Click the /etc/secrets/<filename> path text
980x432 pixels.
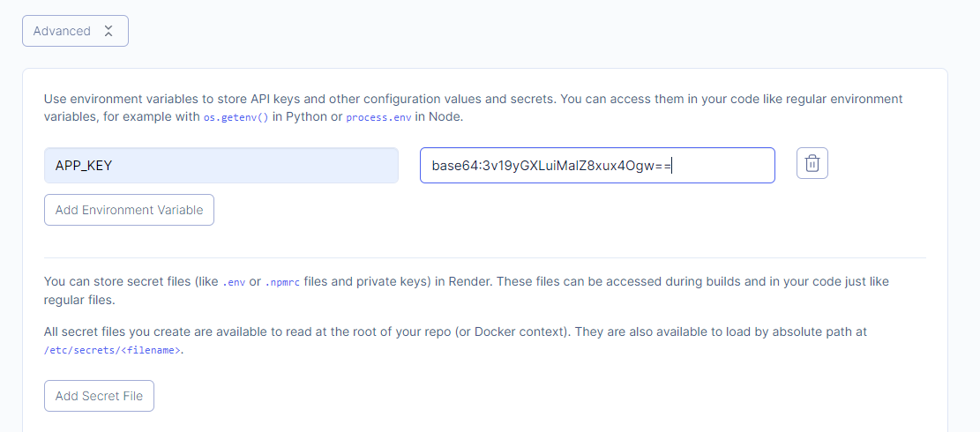pos(113,350)
